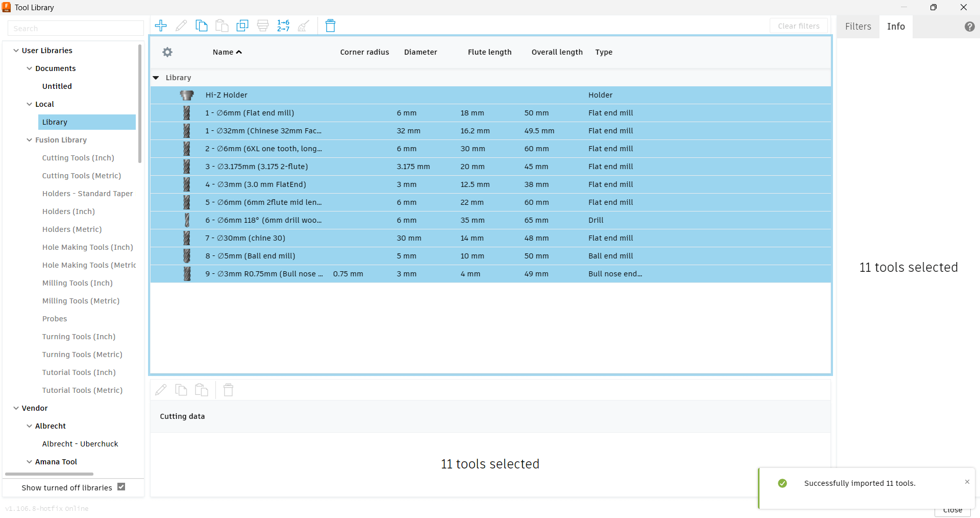The image size is (980, 518).
Task: Click the Clean-up broom icon in the toolbar
Action: point(304,26)
